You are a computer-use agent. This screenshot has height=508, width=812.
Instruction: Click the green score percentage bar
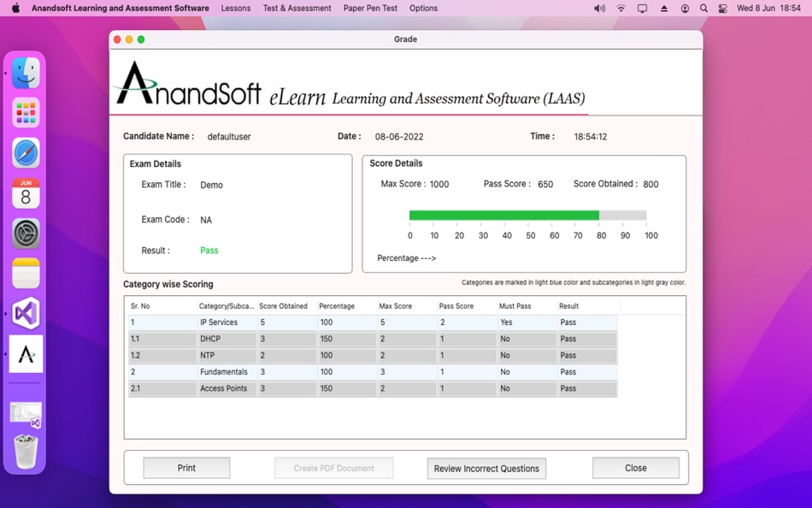click(504, 216)
